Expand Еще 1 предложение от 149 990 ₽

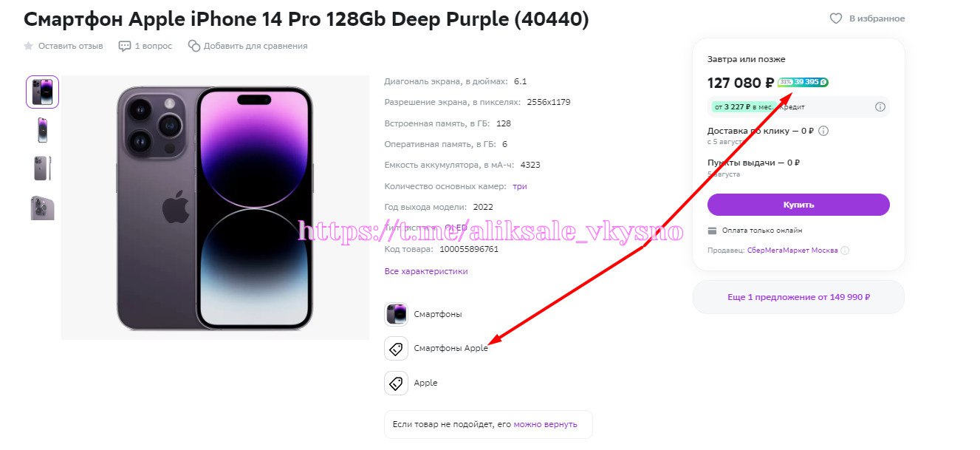(798, 297)
